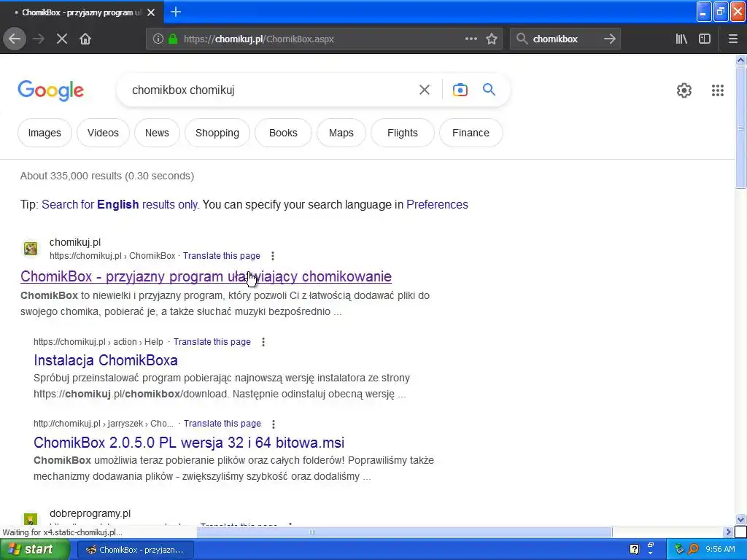Click the horizontal scrollbar thumb
This screenshot has width=747, height=560.
click(x=404, y=532)
